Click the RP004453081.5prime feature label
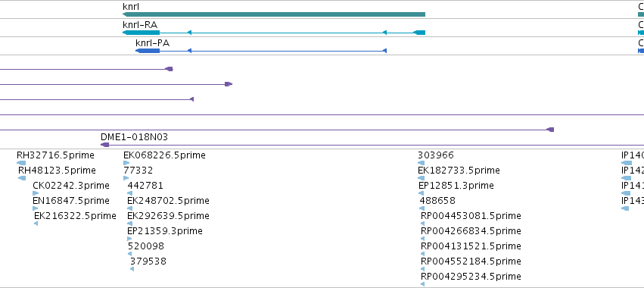This screenshot has height=288, width=644. (471, 216)
